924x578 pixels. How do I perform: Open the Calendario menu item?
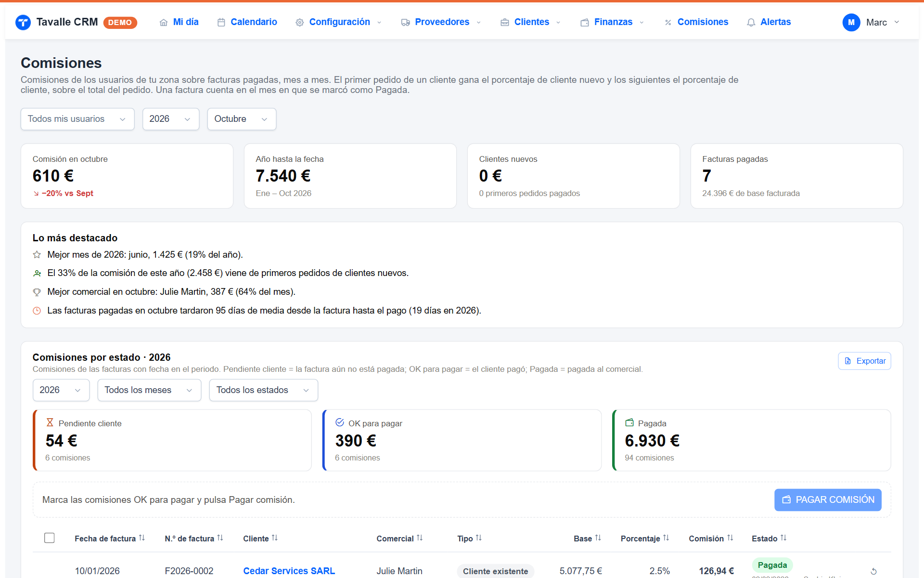pyautogui.click(x=247, y=22)
